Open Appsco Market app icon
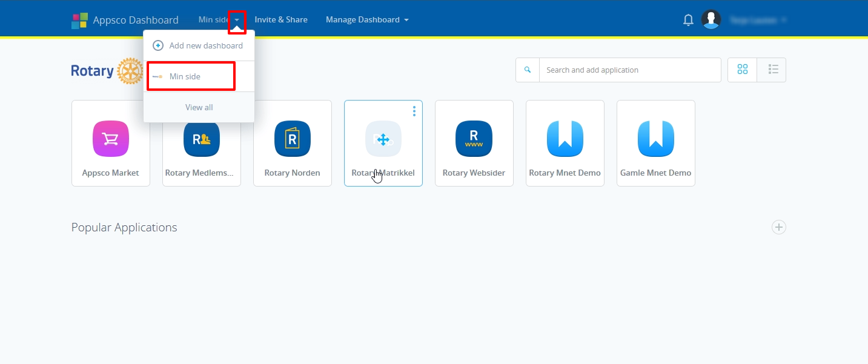This screenshot has height=364, width=868. pos(111,139)
